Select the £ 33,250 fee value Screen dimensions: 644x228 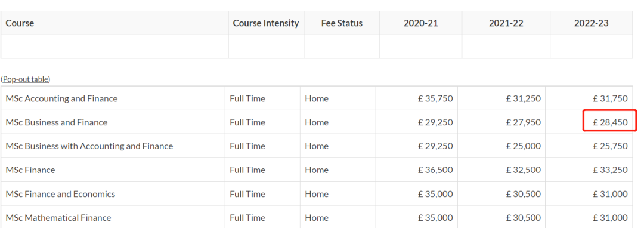tap(611, 170)
